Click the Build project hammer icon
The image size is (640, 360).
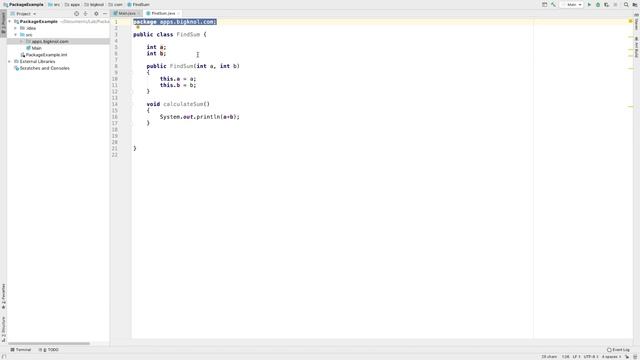point(553,4)
